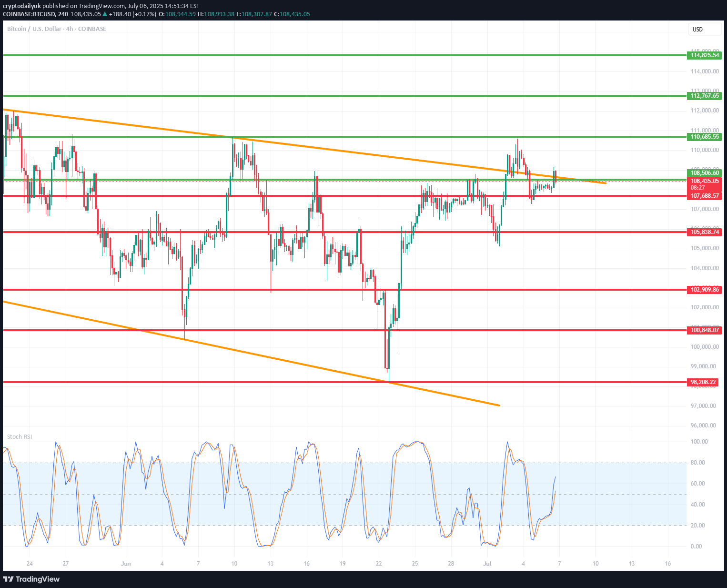Viewport: 727px width, 588px height.
Task: Click the 102,909.86 price label
Action: pos(705,290)
